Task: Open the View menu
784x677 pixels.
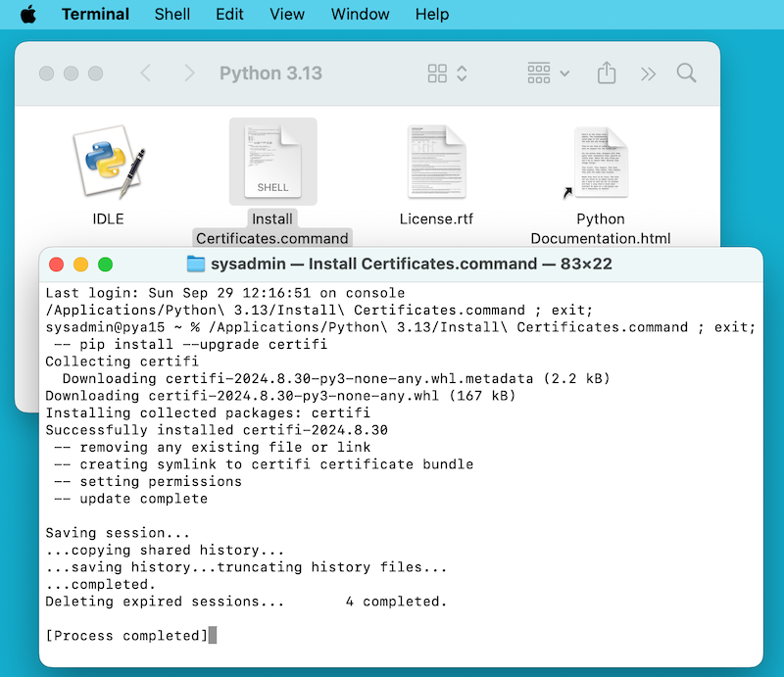Action: pyautogui.click(x=287, y=14)
